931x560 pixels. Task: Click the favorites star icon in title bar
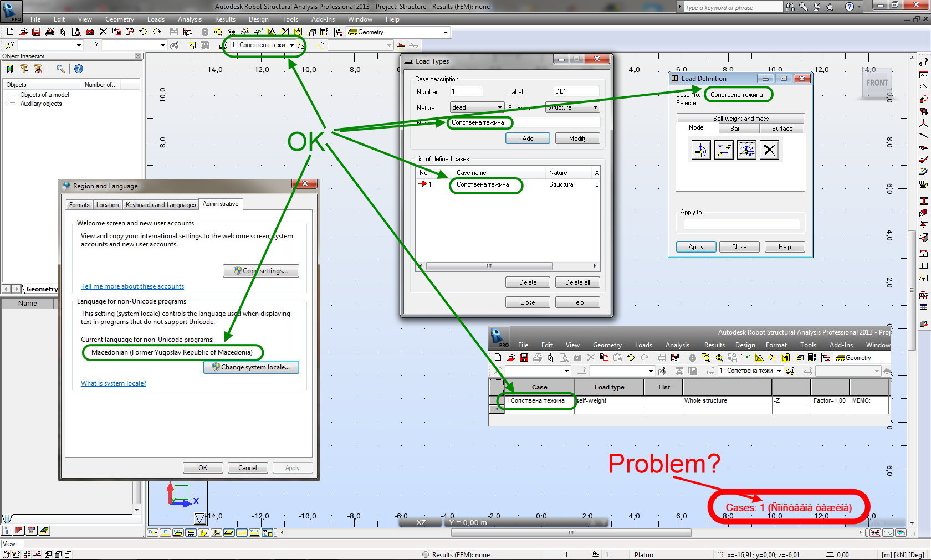click(830, 7)
